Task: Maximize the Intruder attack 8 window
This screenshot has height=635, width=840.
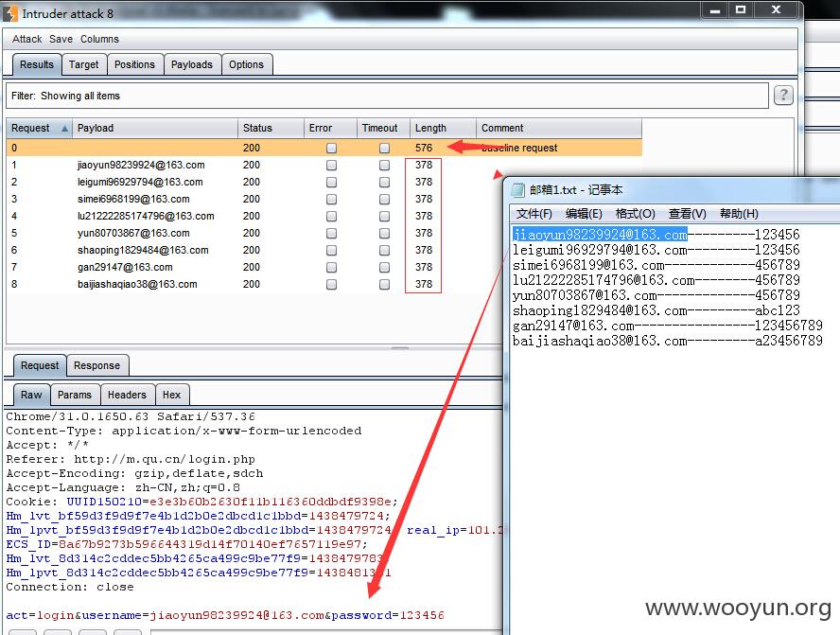Action: (x=741, y=9)
